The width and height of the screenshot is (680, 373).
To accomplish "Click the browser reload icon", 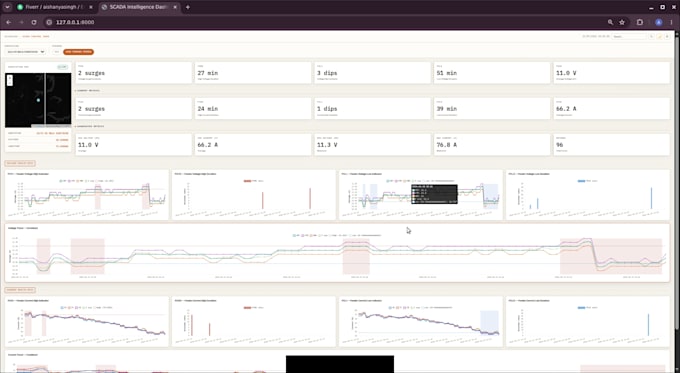I will point(34,22).
